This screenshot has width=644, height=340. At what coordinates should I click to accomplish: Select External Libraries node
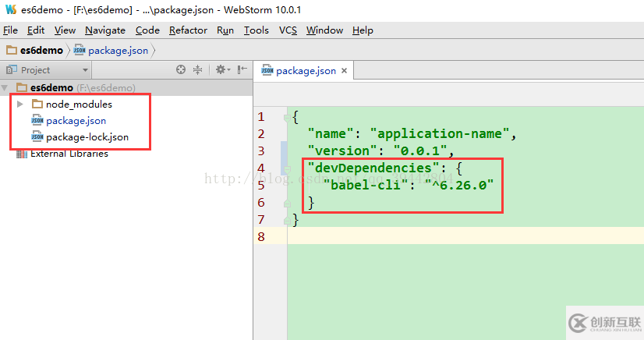click(x=69, y=154)
